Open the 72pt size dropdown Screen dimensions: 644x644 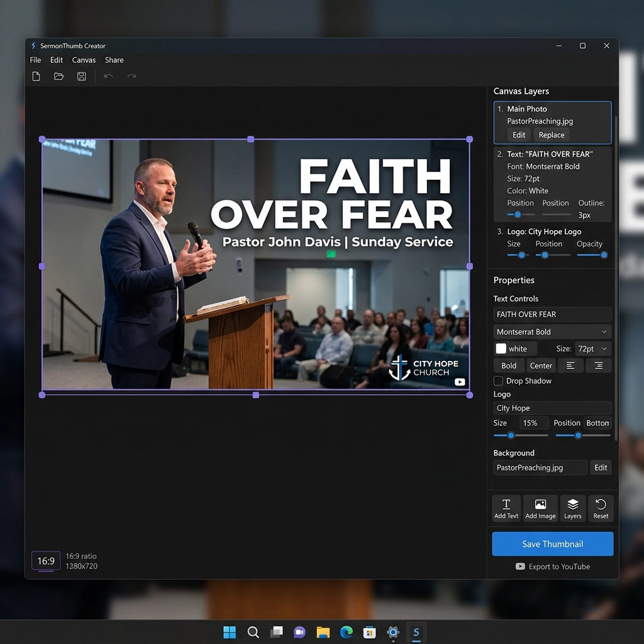click(592, 348)
